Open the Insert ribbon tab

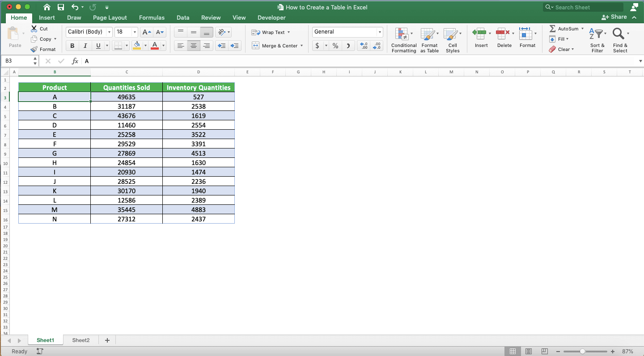coord(47,17)
